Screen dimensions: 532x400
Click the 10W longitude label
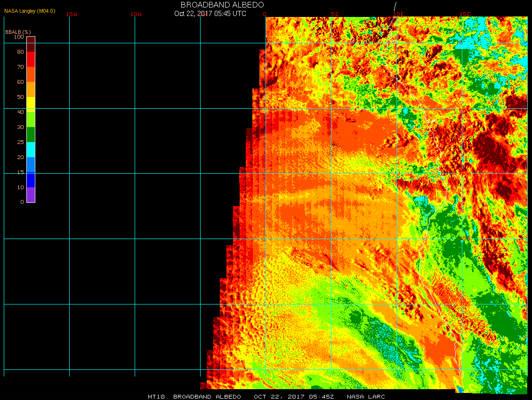pyautogui.click(x=136, y=14)
